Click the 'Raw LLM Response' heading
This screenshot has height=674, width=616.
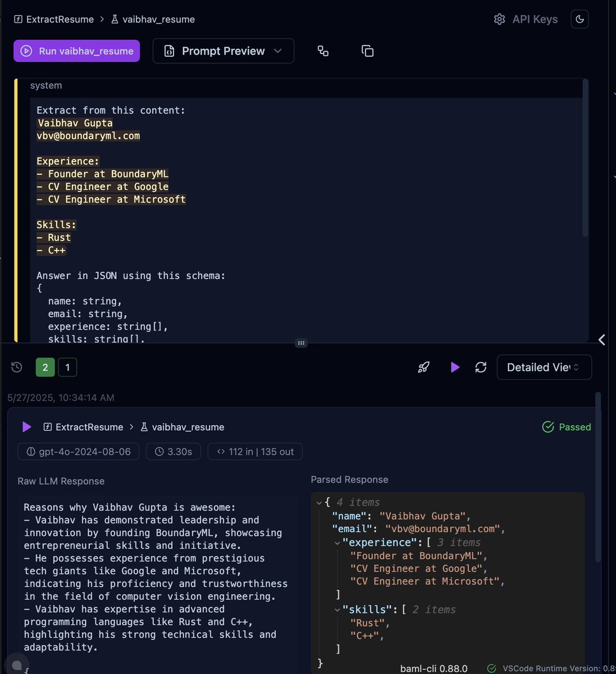point(61,481)
